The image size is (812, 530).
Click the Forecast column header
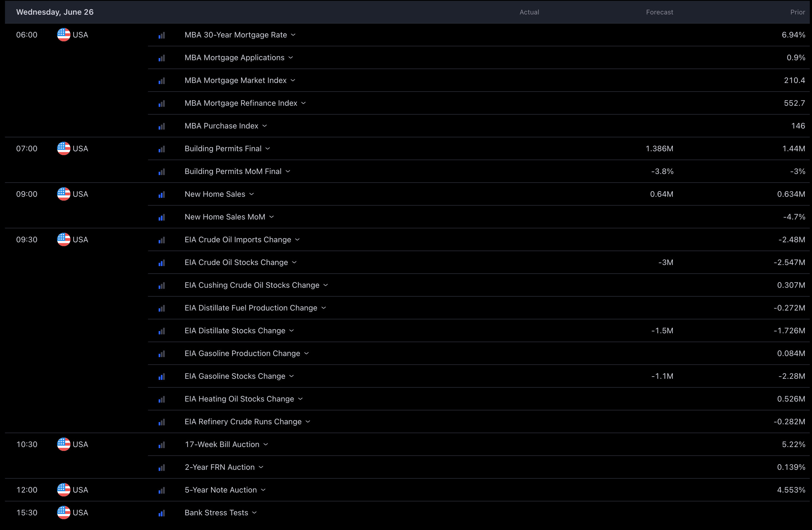pos(659,12)
